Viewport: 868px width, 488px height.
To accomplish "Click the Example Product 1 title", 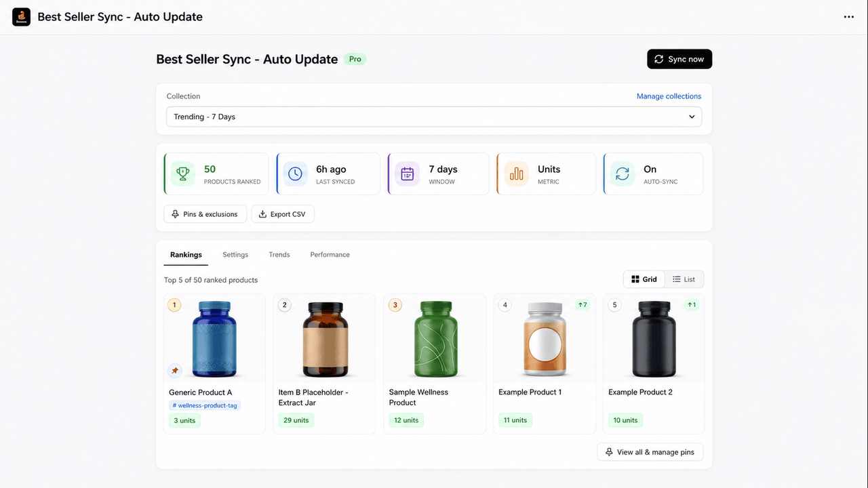I will pos(530,392).
